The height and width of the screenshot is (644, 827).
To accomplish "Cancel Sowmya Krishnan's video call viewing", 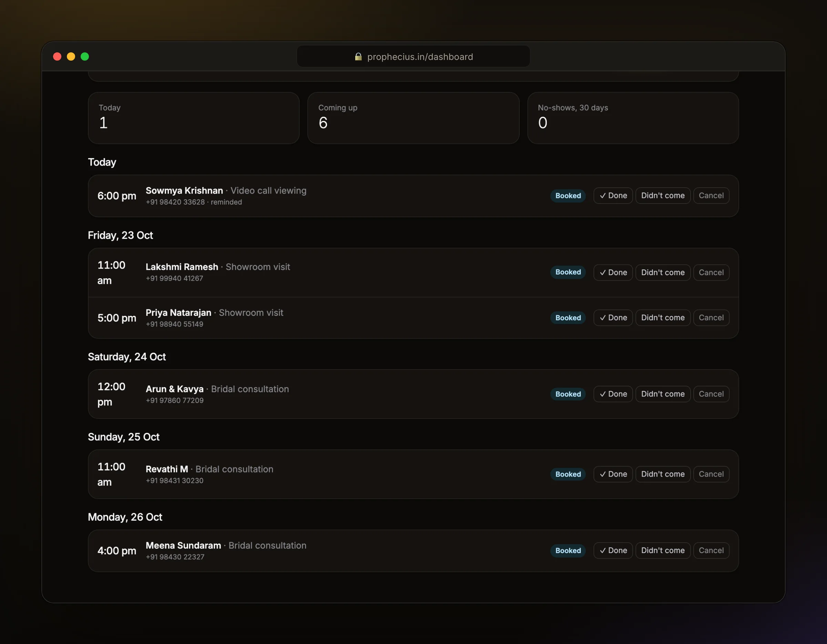I will 711,196.
